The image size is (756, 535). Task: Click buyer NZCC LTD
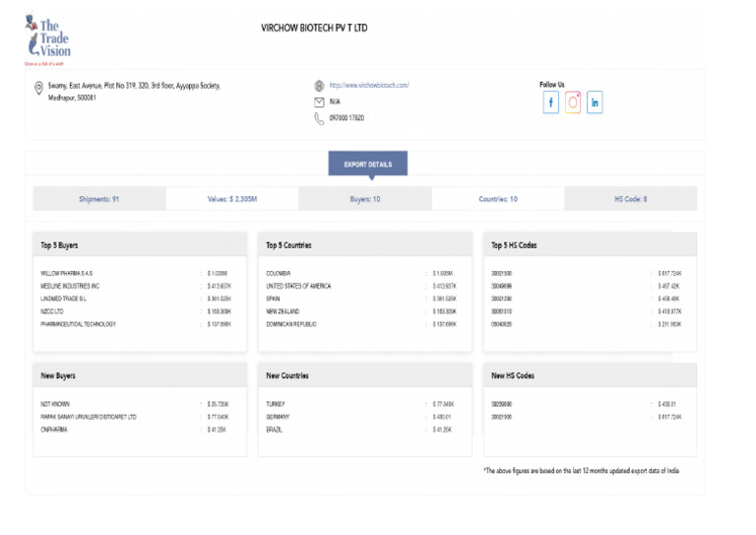click(x=52, y=311)
